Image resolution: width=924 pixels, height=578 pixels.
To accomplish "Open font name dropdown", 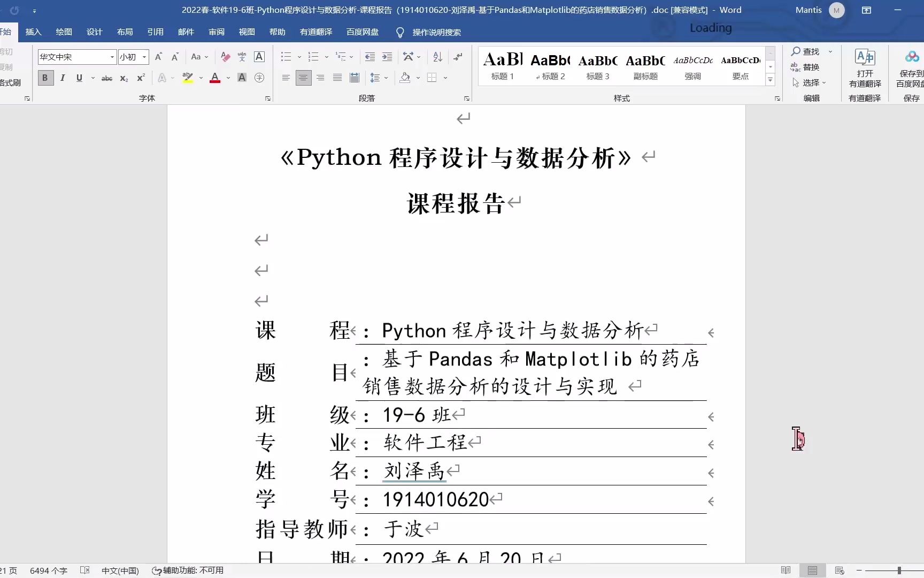I will point(112,57).
